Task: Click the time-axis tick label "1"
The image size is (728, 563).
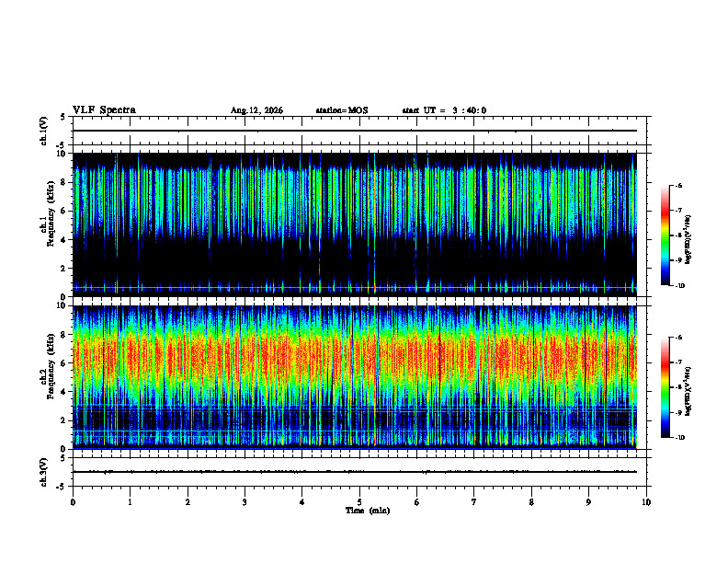Action: (x=130, y=502)
